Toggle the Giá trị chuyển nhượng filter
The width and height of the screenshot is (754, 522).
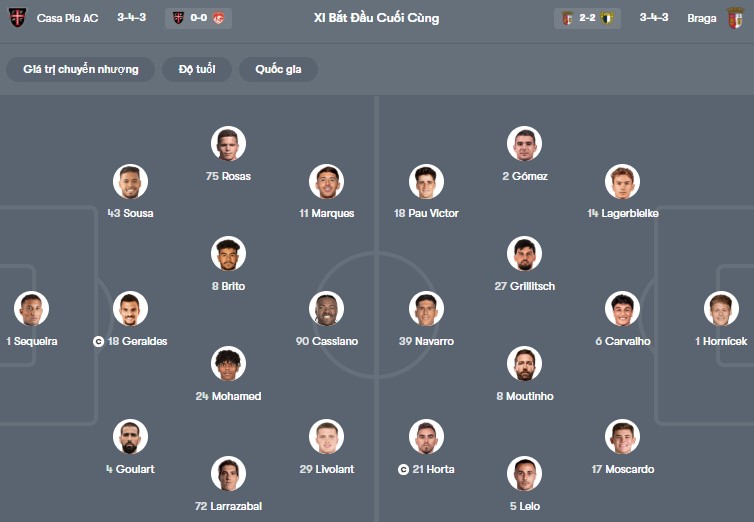(x=80, y=69)
